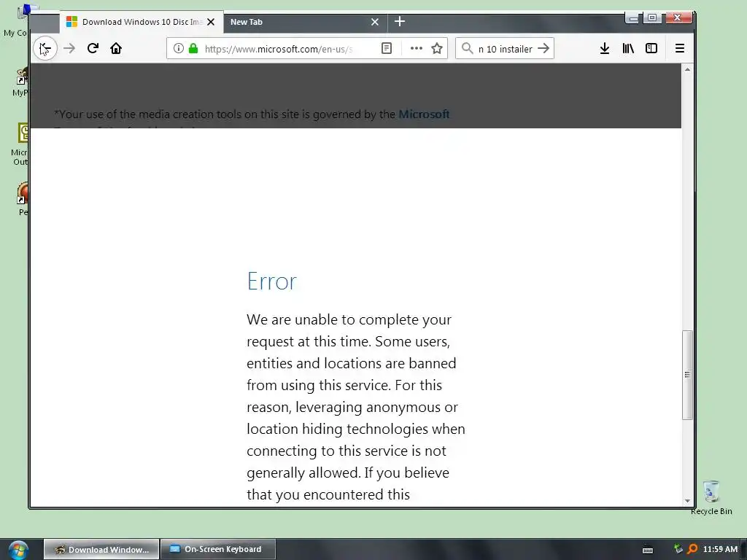
Task: Switch to On-Screen Keyboard in taskbar
Action: click(x=217, y=550)
